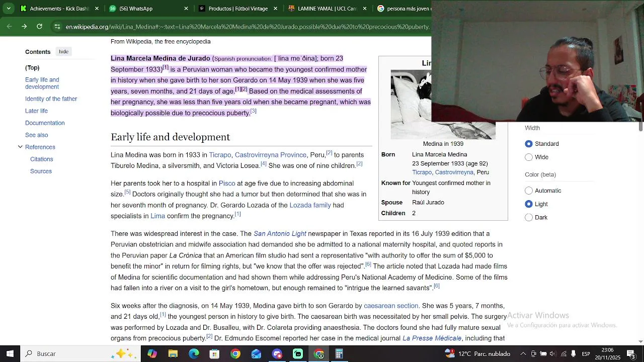
Task: Open ESP language selector
Action: [x=586, y=354]
